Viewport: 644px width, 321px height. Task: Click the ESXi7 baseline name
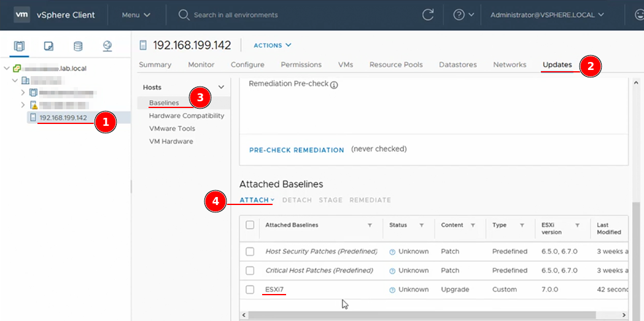275,290
